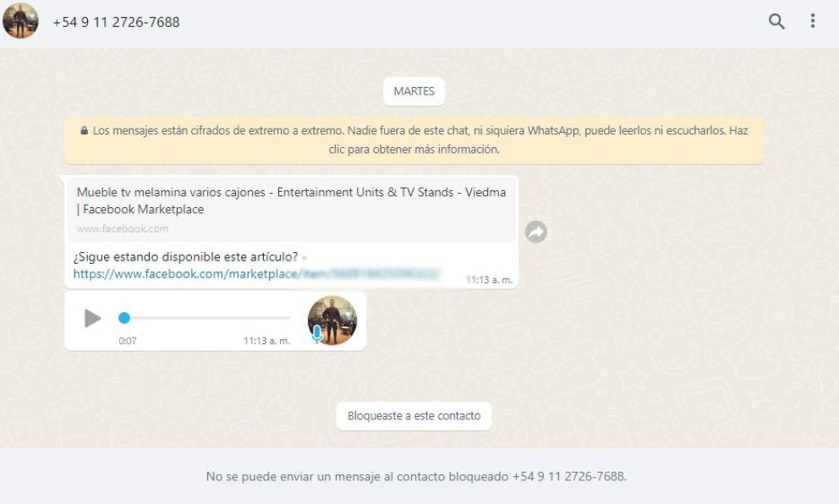Open the chat search magnifier icon
Viewport: 839px width, 504px height.
point(776,21)
